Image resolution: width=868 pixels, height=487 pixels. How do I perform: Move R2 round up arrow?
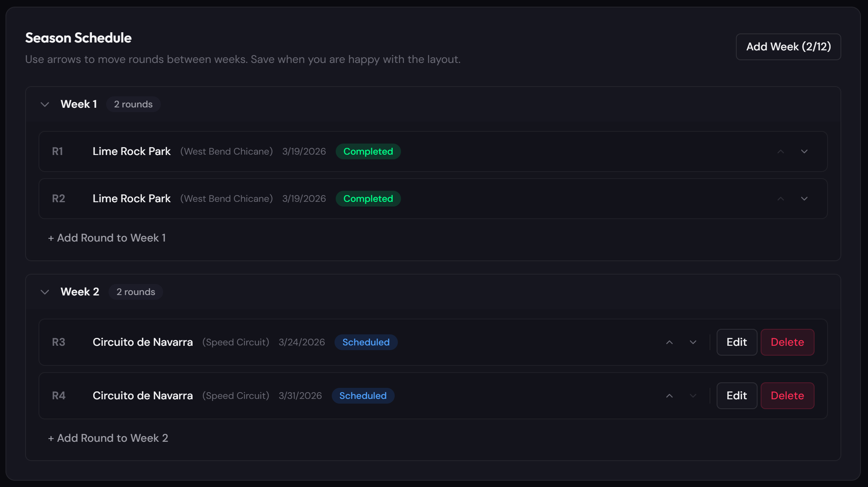[781, 199]
